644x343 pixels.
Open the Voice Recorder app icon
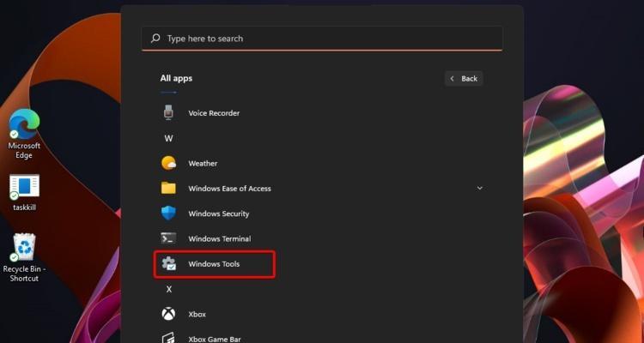(x=168, y=112)
